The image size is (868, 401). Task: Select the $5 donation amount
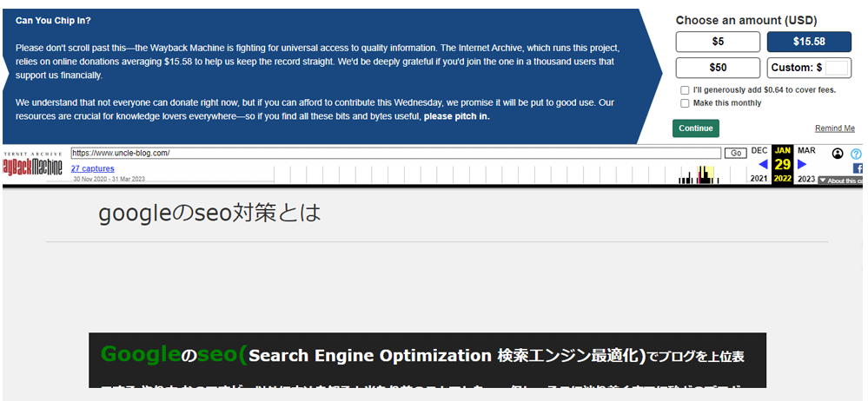tap(718, 42)
